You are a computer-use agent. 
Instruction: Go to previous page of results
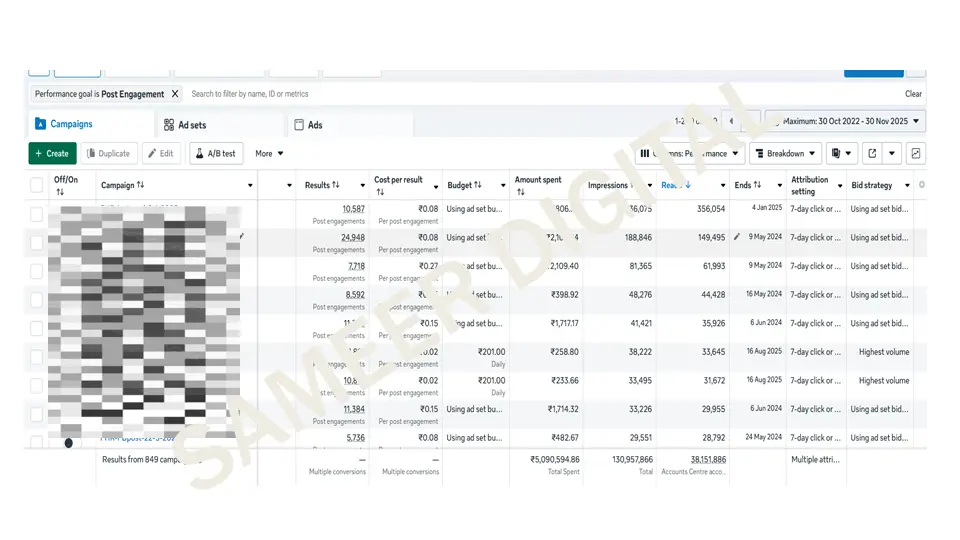pyautogui.click(x=731, y=121)
